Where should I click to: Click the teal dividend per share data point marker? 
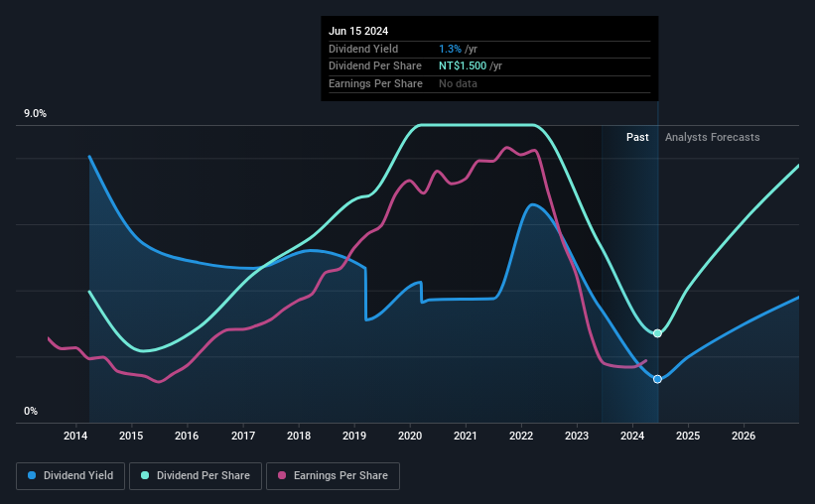[x=657, y=333]
